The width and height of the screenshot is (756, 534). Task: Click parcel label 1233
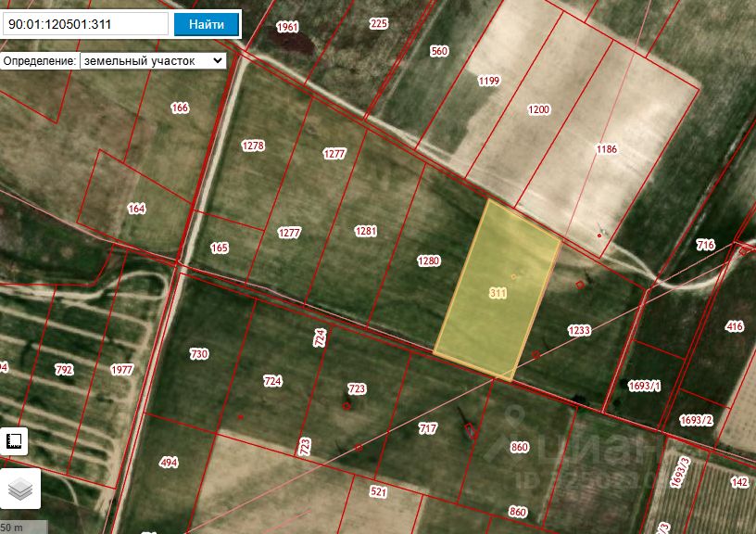point(579,330)
